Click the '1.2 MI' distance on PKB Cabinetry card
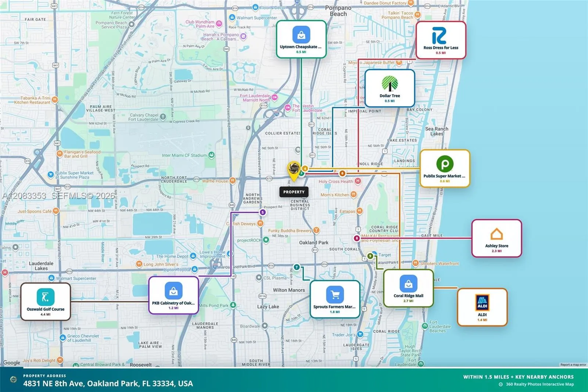This screenshot has width=588, height=392. click(x=173, y=308)
